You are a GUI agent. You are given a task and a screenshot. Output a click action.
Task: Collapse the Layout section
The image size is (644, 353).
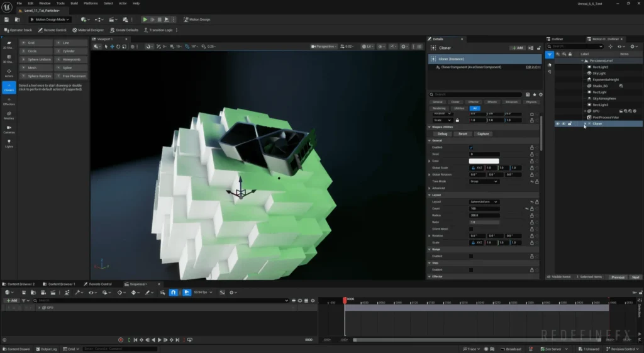[430, 195]
